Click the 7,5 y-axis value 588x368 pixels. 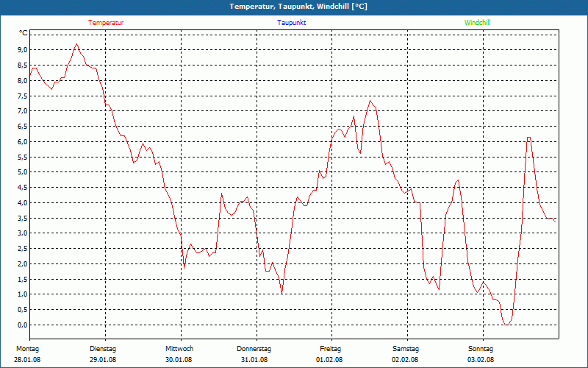click(x=23, y=96)
